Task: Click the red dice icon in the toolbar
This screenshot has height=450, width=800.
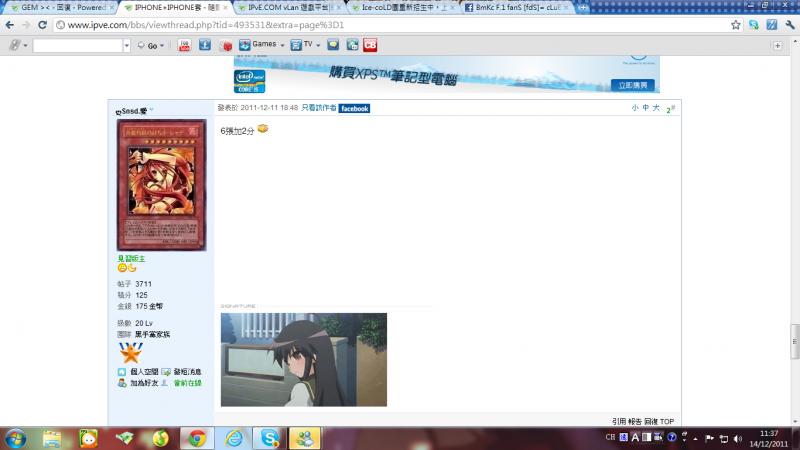Action: point(226,46)
